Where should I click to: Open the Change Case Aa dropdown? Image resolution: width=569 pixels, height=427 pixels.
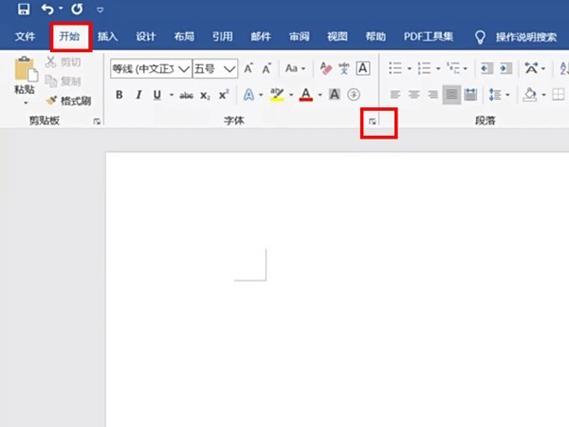295,68
